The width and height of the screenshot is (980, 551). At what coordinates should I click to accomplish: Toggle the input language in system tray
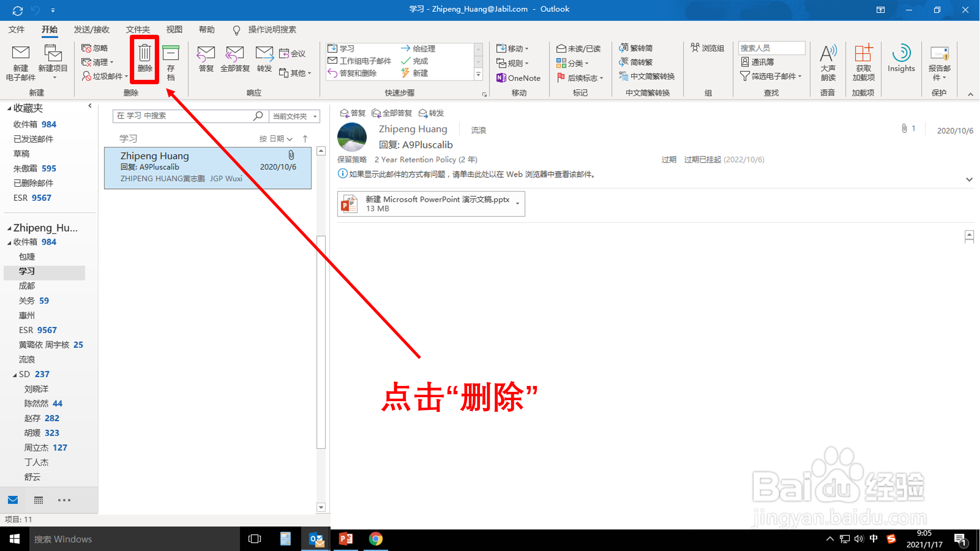[x=874, y=538]
